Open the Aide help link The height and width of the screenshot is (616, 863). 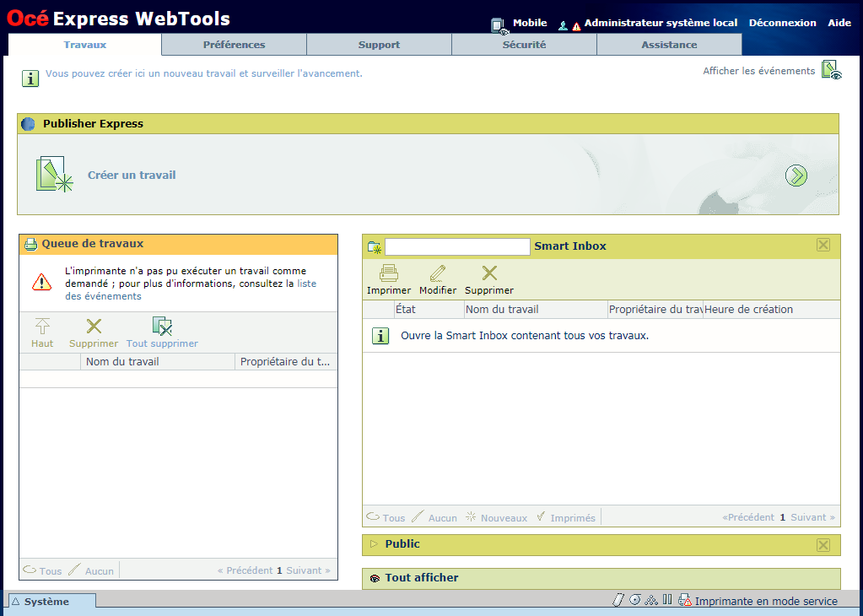click(839, 23)
